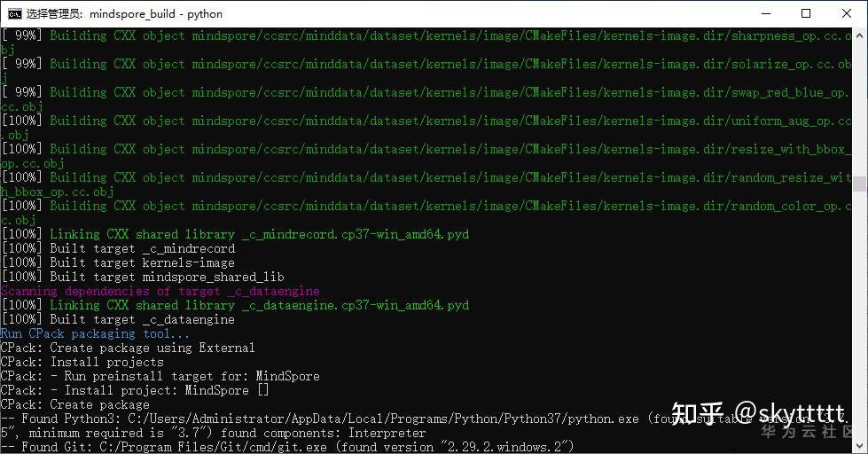The width and height of the screenshot is (868, 454).
Task: Click the Found Git git.exe line
Action: point(287,447)
